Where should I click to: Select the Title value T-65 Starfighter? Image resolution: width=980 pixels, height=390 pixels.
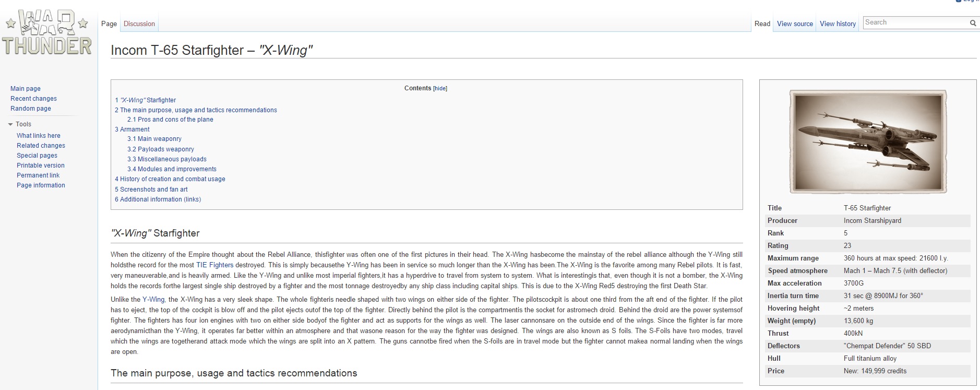[x=867, y=208]
